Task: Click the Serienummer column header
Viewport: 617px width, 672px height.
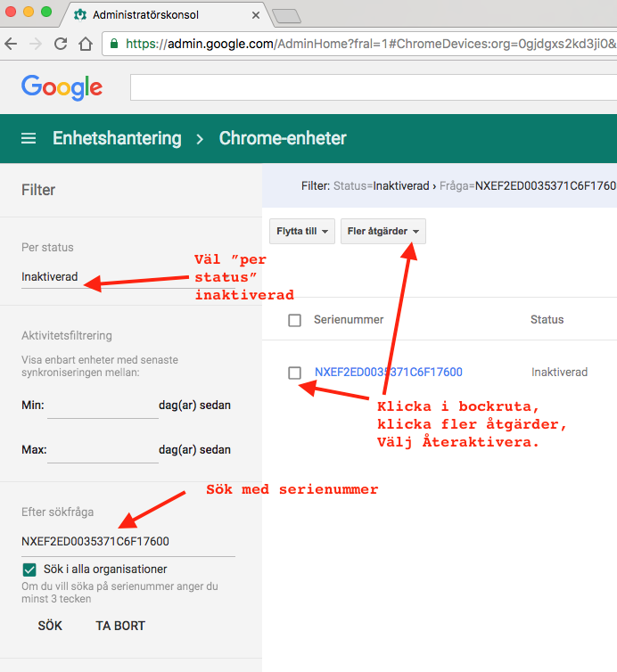Action: [349, 320]
